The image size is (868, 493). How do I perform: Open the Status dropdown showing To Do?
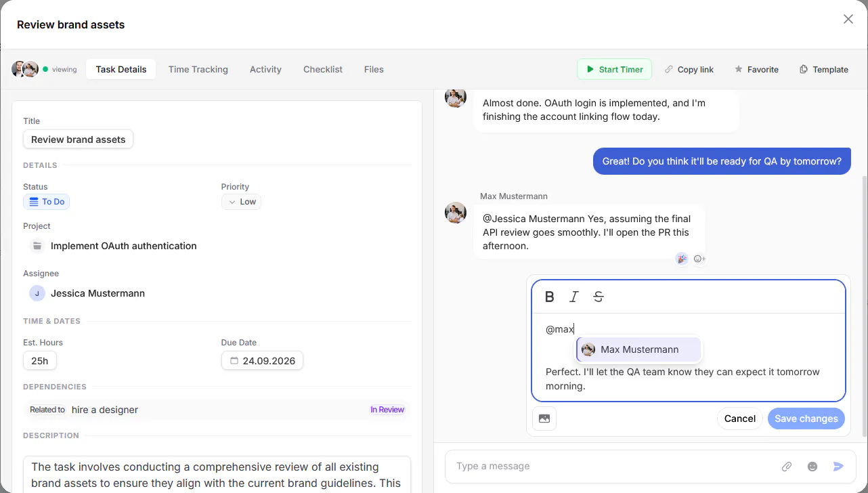click(x=46, y=202)
